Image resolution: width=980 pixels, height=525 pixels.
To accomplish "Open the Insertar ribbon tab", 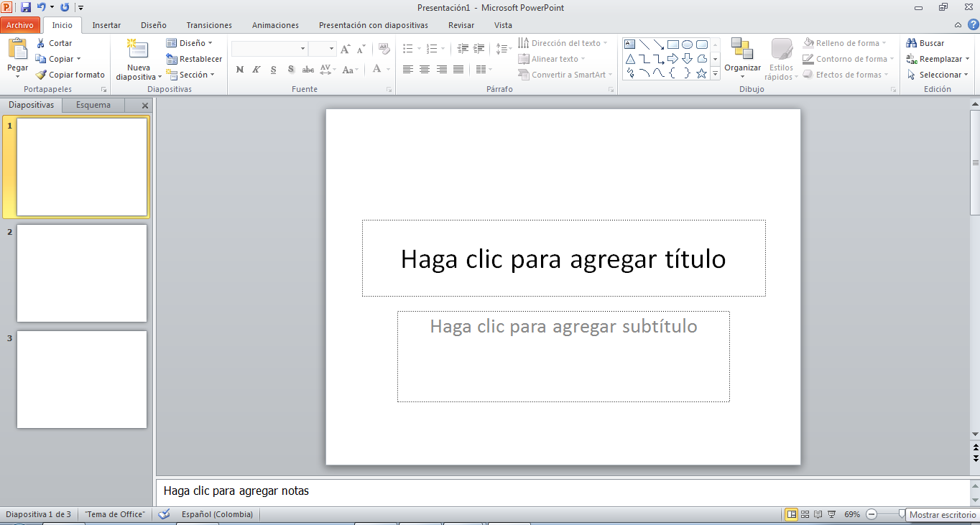I will pyautogui.click(x=106, y=25).
